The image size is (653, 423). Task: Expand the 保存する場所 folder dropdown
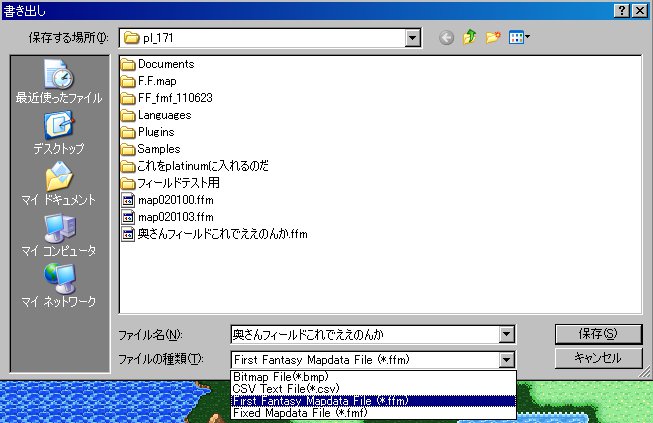(412, 38)
